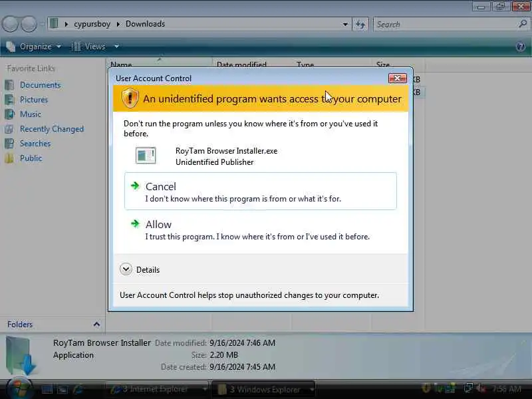Click the security shield tray icon
The image size is (532, 399).
click(x=426, y=388)
